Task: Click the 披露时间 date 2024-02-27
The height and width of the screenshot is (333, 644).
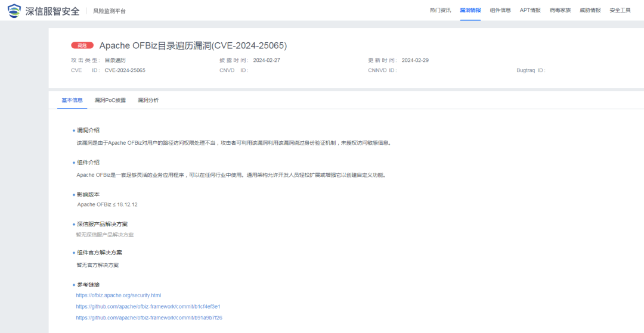Action: pyautogui.click(x=267, y=60)
